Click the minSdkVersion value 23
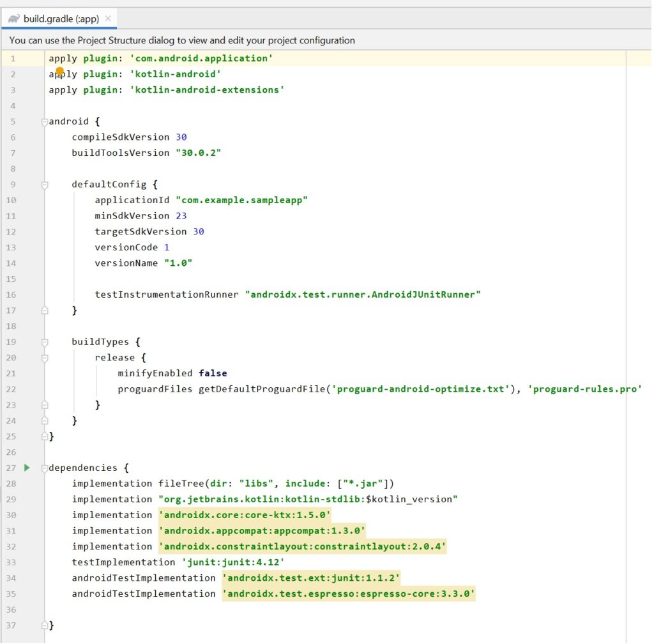Image resolution: width=654 pixels, height=644 pixels. (x=181, y=216)
